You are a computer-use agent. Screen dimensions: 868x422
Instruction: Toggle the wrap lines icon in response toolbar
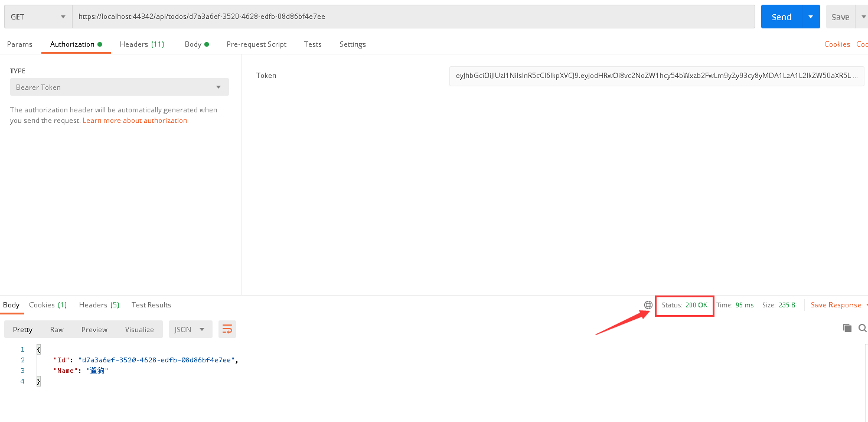tap(227, 329)
